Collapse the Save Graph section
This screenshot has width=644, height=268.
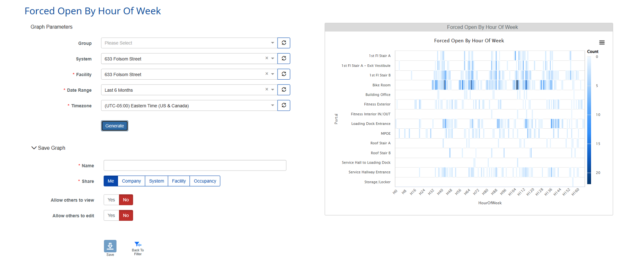click(34, 148)
